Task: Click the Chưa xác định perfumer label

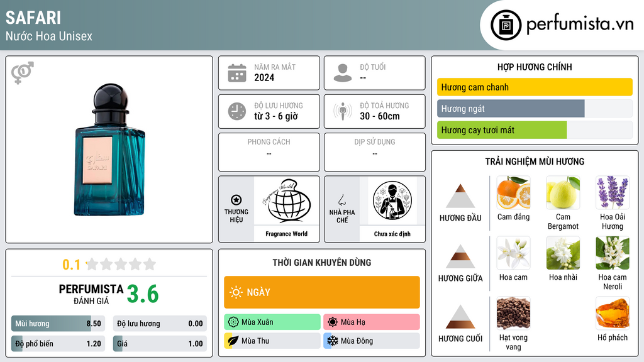Action: pos(392,234)
